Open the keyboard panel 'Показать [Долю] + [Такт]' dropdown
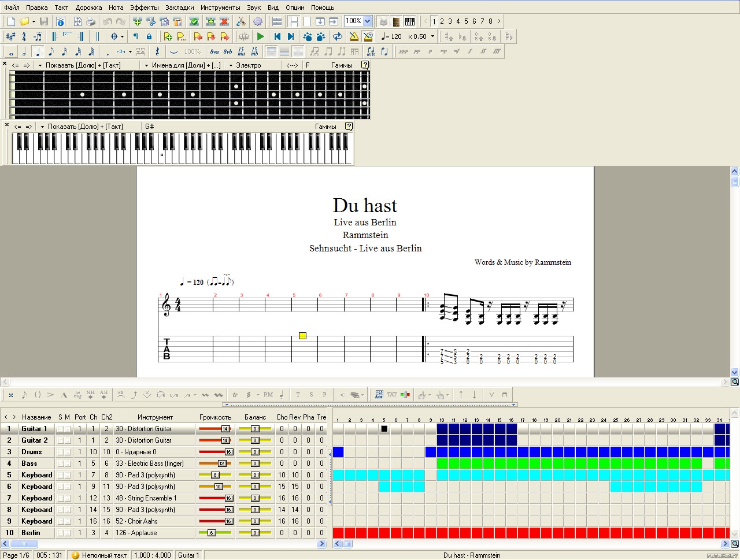 pyautogui.click(x=82, y=127)
